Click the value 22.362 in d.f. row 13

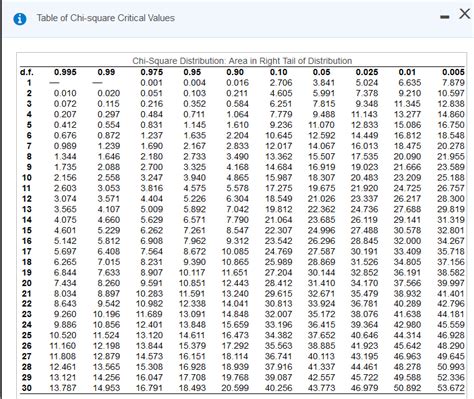[322, 209]
